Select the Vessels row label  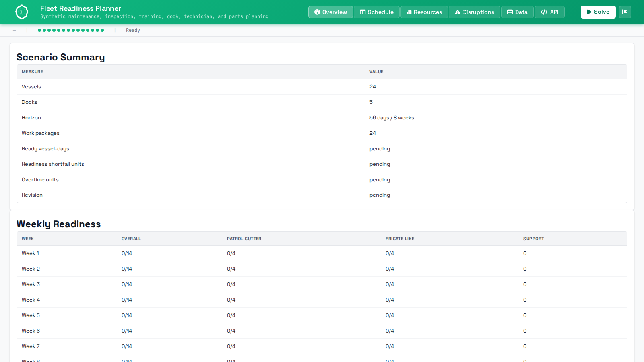click(31, 87)
